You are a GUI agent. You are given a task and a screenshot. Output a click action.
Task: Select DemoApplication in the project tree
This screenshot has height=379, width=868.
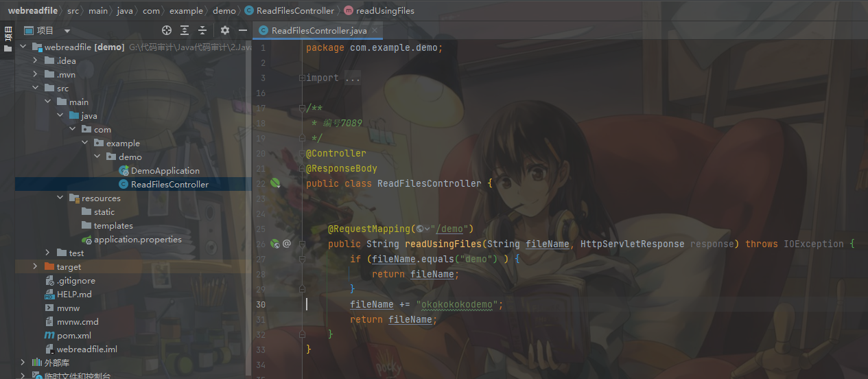[165, 170]
